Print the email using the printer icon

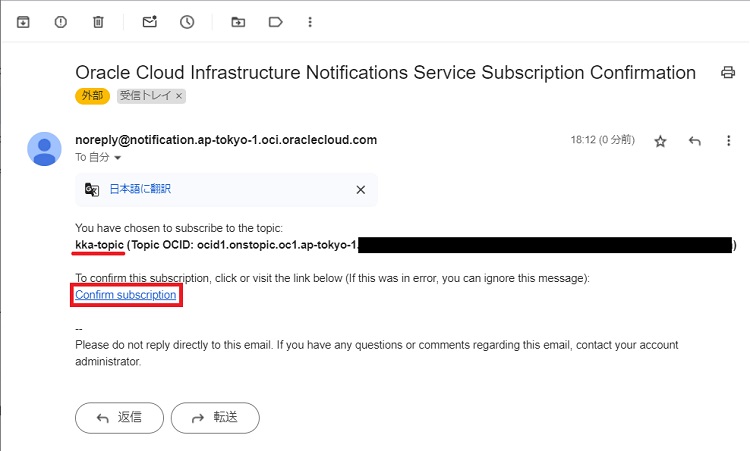[728, 73]
